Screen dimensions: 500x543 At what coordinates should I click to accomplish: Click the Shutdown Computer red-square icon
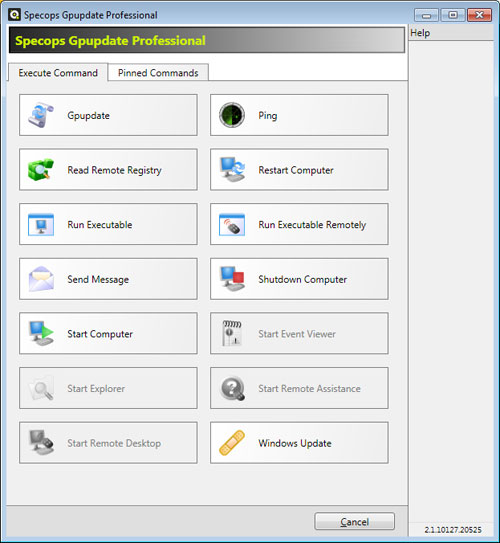(x=232, y=279)
